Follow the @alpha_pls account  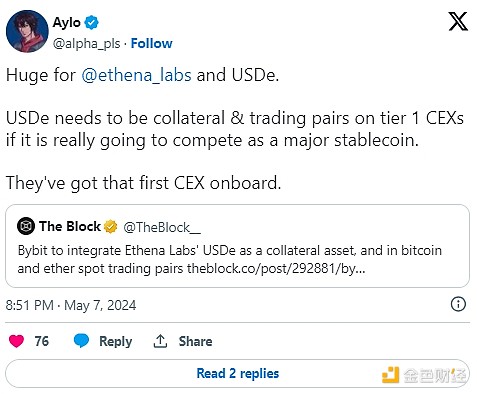(x=151, y=43)
